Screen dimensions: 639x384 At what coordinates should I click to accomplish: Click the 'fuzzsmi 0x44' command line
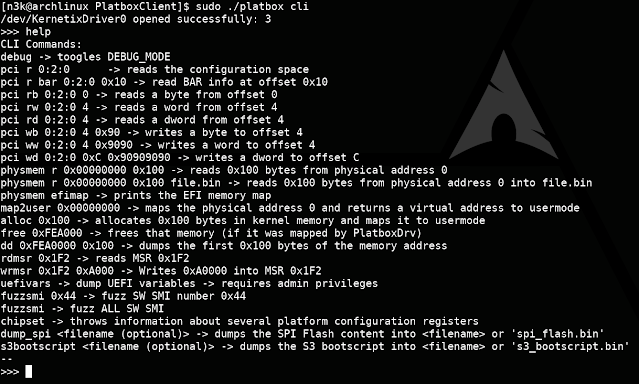pos(123,296)
